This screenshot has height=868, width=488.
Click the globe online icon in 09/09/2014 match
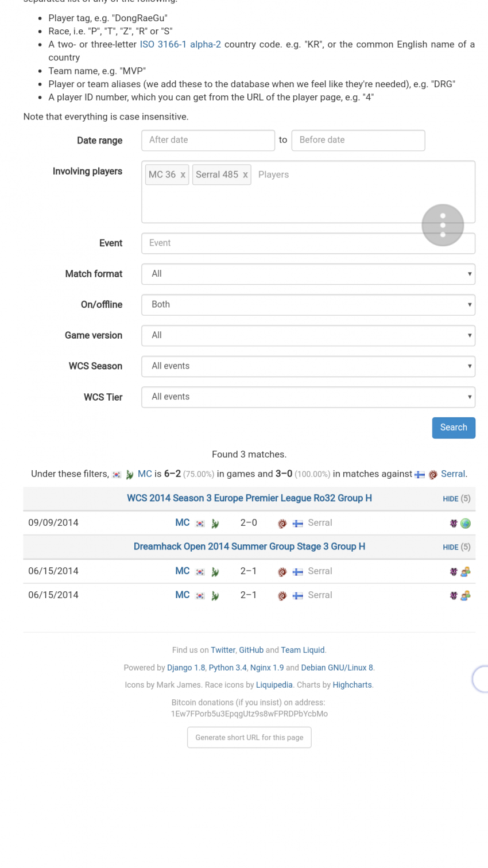[466, 524]
